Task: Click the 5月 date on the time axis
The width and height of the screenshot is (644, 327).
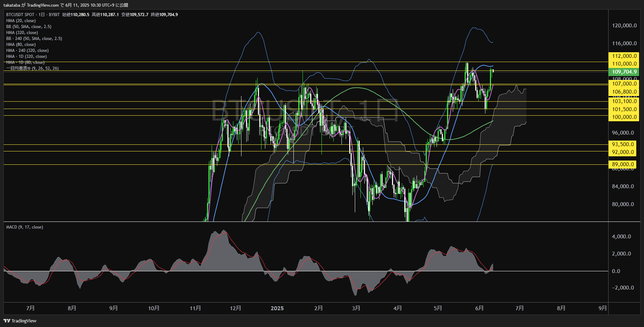Action: click(438, 308)
